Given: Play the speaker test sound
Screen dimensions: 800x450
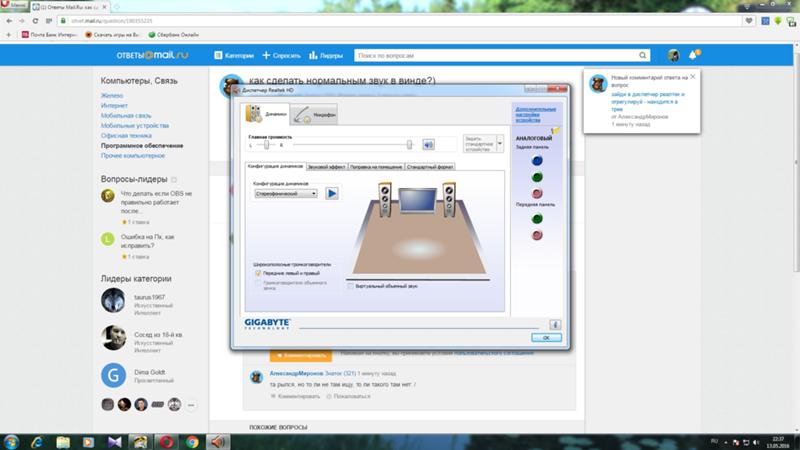Looking at the screenshot, I should [332, 193].
